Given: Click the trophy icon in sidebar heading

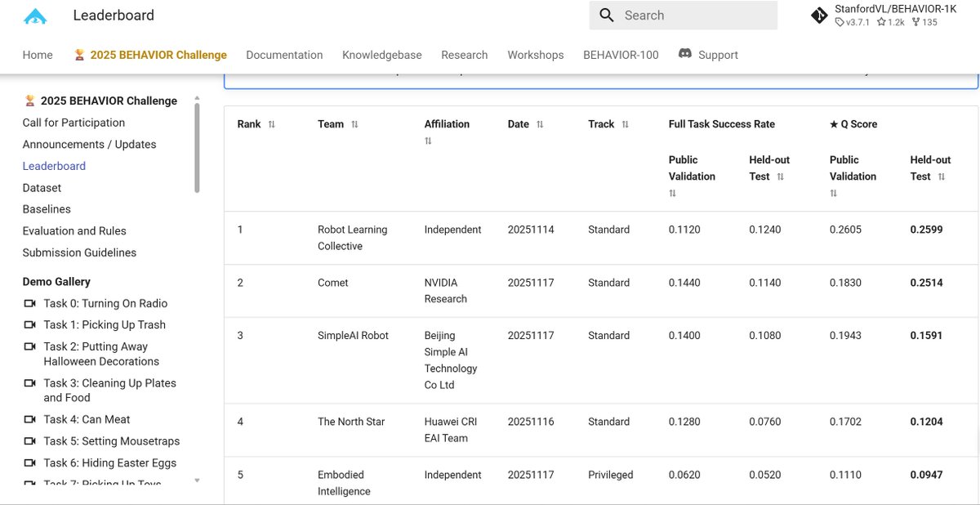Looking at the screenshot, I should pos(29,101).
